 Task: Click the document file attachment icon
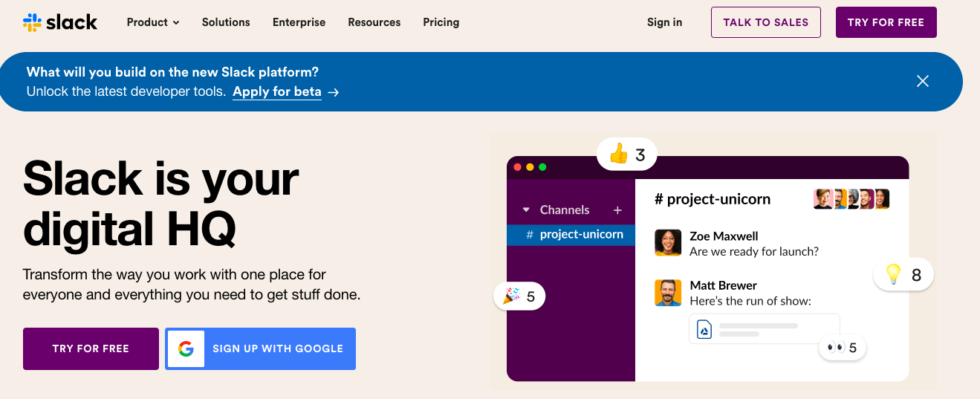[x=704, y=328]
